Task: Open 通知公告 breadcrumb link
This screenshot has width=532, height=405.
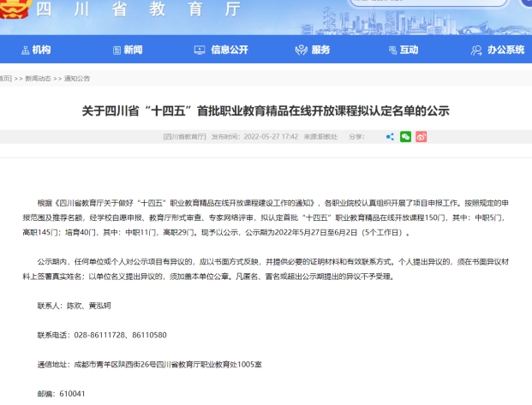Action: coord(77,78)
